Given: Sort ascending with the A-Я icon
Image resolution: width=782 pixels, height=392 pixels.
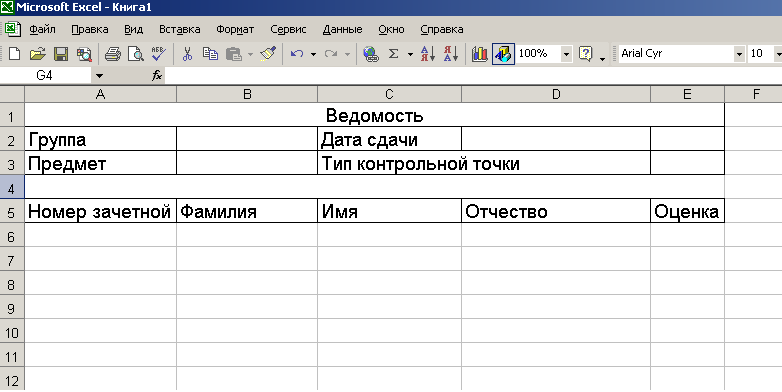Looking at the screenshot, I should click(x=428, y=53).
